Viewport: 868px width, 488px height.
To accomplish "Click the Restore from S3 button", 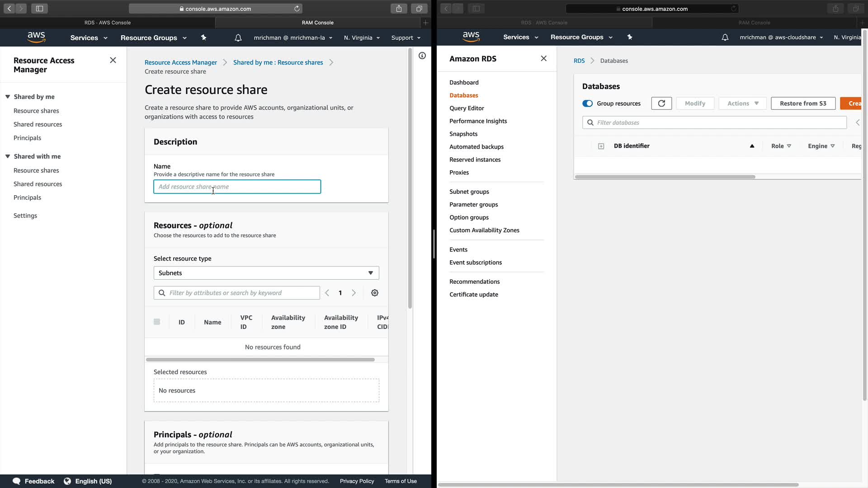I will click(802, 103).
